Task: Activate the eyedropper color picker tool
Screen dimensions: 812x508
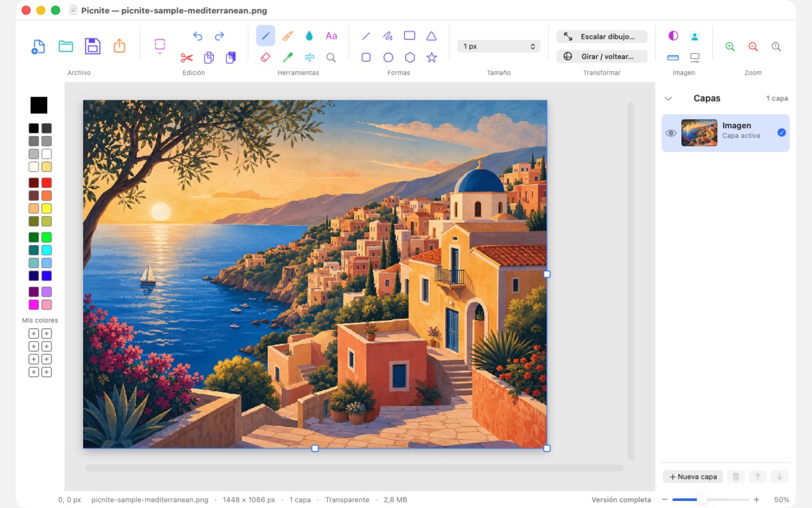Action: (x=287, y=58)
